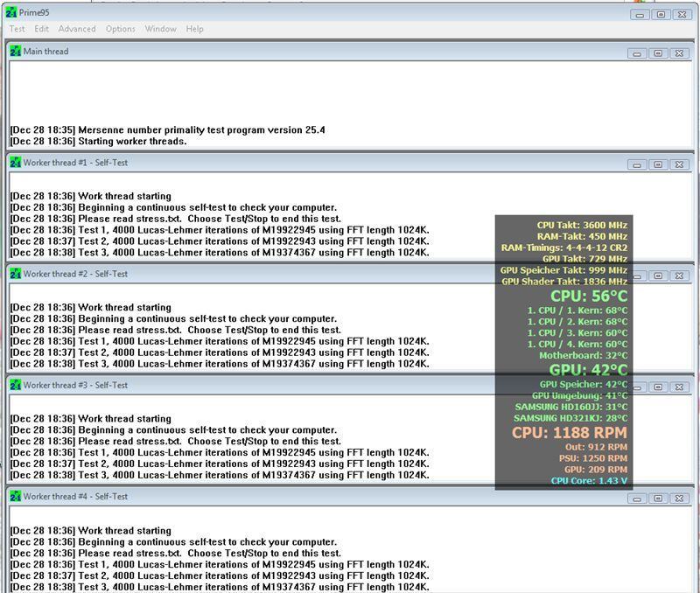Click the large 'CPU: 1188 RPM' fan reading
The height and width of the screenshot is (593, 700).
pyautogui.click(x=570, y=433)
